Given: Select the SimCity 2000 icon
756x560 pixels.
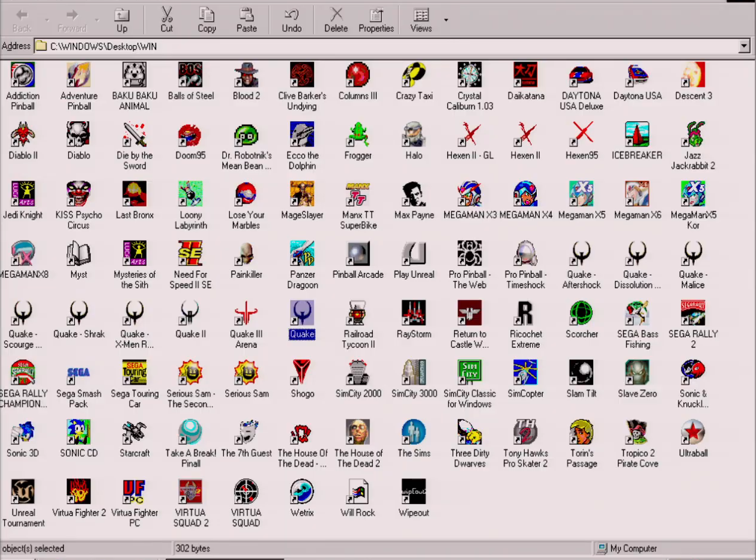Looking at the screenshot, I should tap(358, 372).
